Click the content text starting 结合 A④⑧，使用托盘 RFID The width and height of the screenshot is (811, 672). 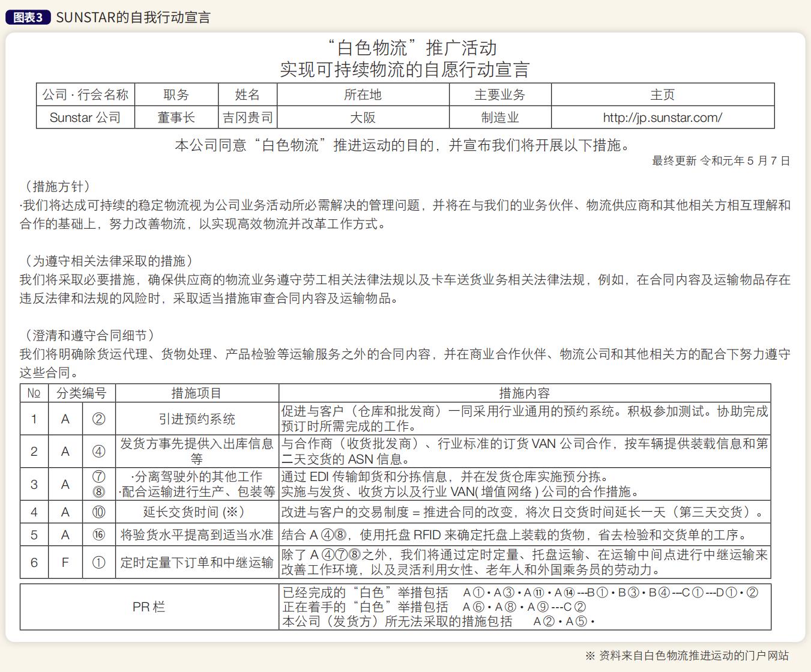(514, 534)
